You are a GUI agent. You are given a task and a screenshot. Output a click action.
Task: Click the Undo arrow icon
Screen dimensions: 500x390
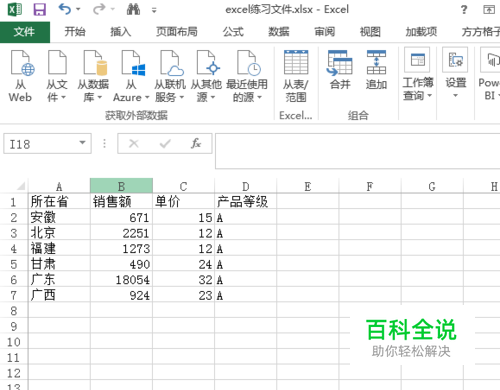[x=64, y=9]
